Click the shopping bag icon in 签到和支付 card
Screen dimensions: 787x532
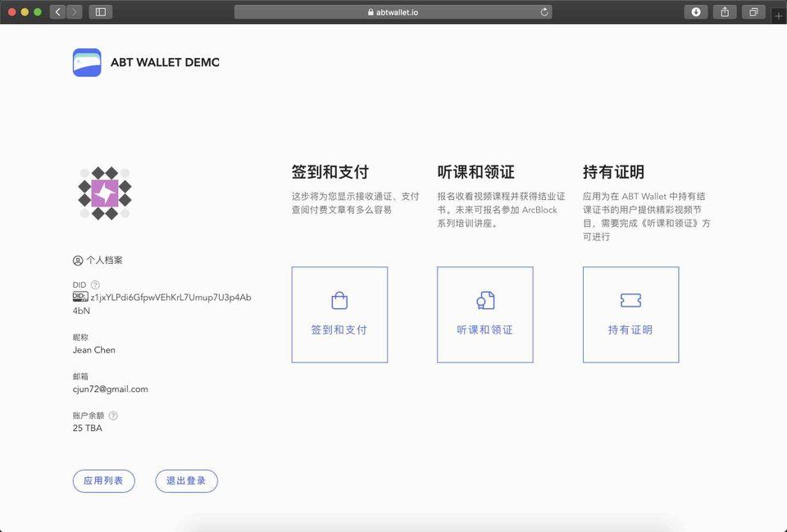[x=339, y=300]
